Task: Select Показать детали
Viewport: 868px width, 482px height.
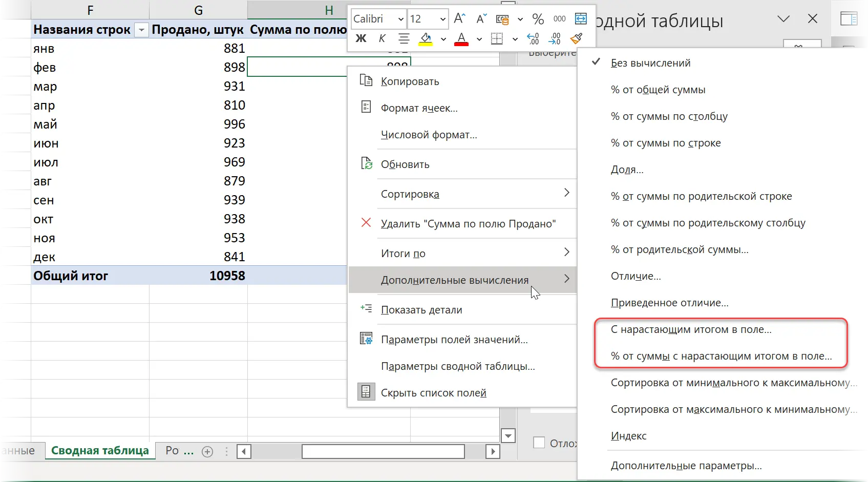Action: click(462, 310)
